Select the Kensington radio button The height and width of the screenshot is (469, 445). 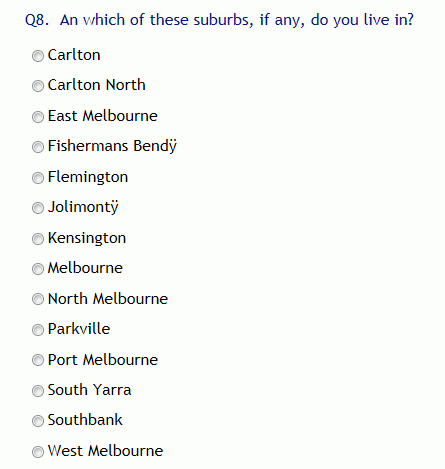(x=38, y=239)
